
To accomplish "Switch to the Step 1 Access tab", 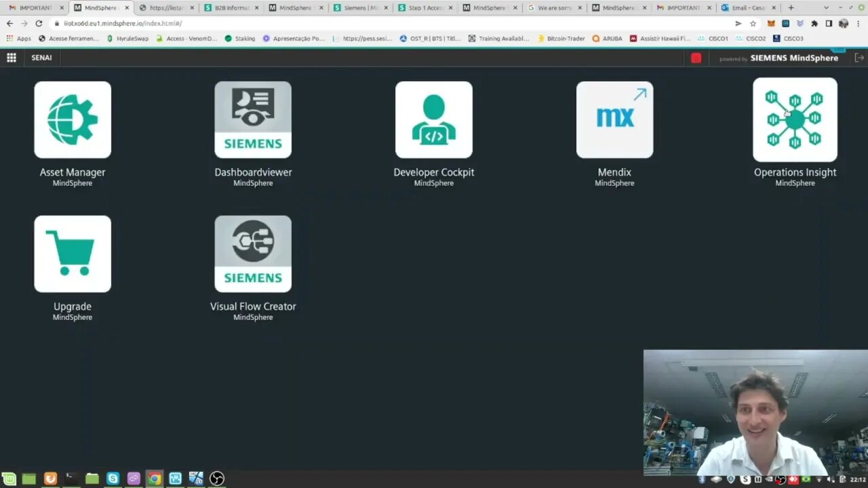I will [x=424, y=7].
